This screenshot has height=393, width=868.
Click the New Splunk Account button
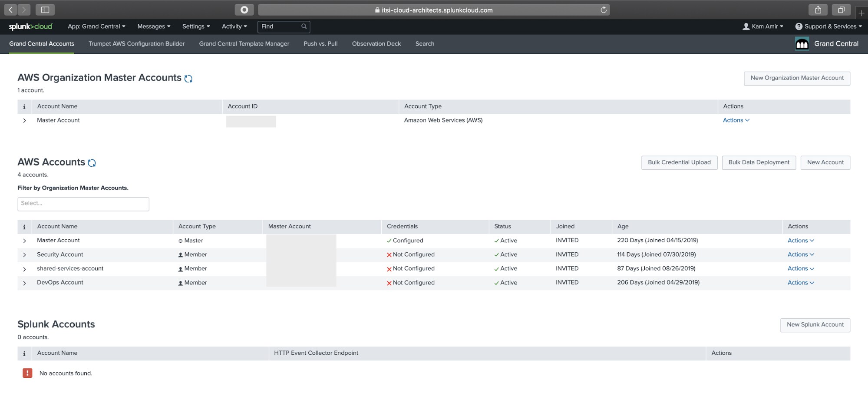coord(815,325)
